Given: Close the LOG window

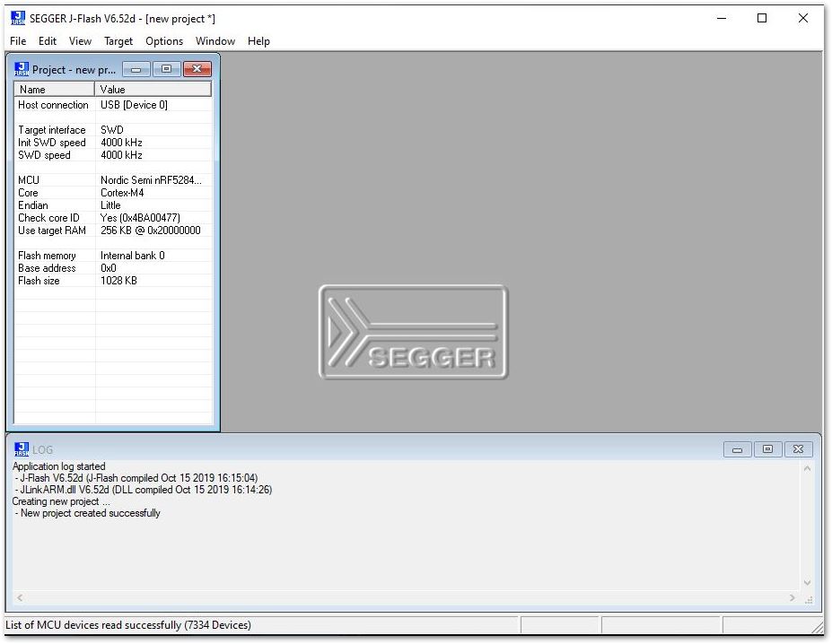Looking at the screenshot, I should (798, 449).
